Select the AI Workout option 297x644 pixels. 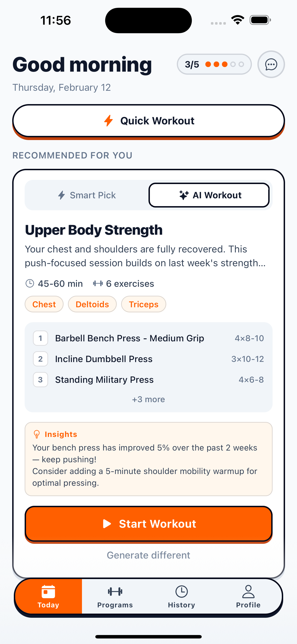209,195
